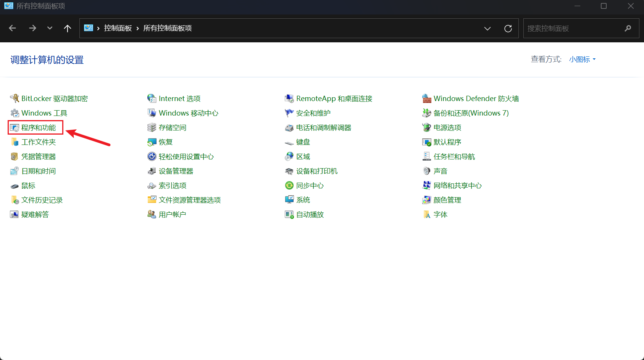Viewport: 644px width, 360px height.
Task: Open the 疑难解答 icon
Action: tap(15, 214)
